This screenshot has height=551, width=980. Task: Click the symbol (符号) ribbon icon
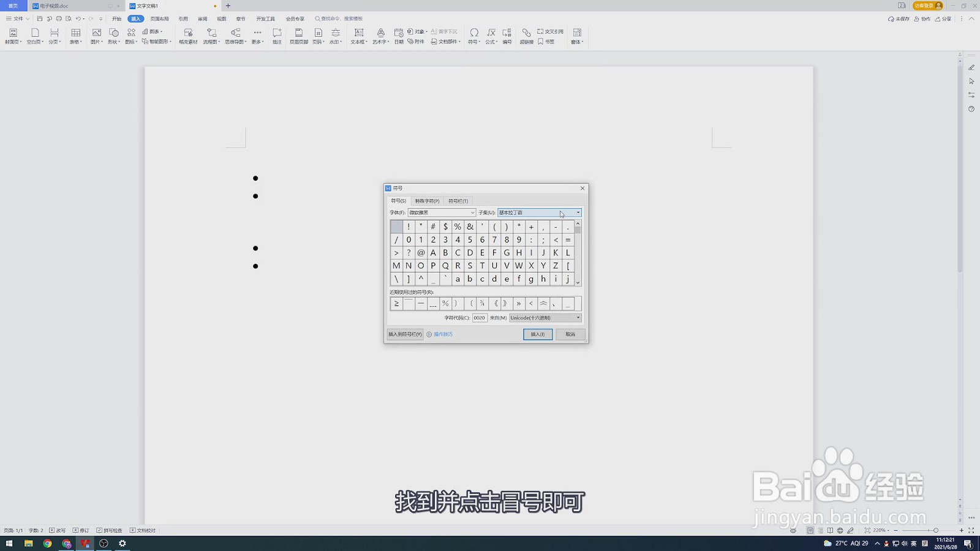point(474,32)
